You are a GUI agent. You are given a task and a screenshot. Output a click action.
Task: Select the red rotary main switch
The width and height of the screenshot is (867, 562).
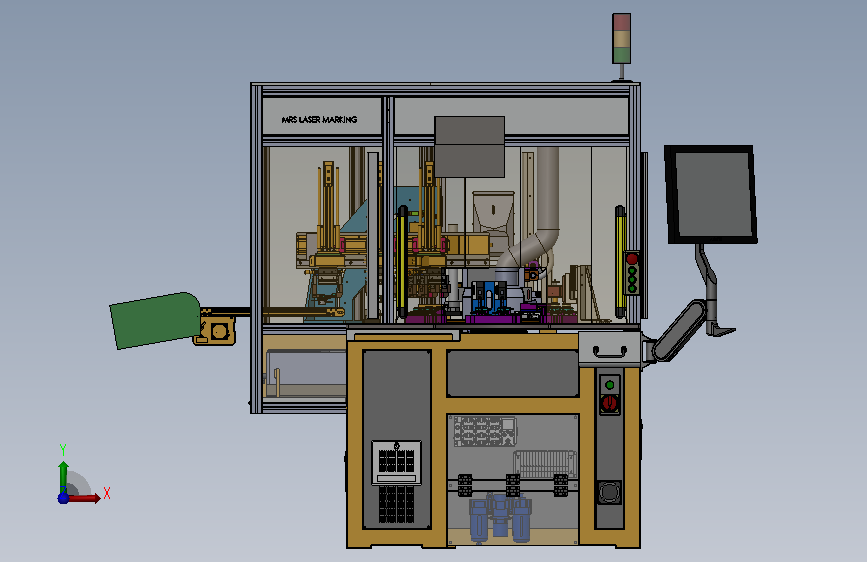(609, 403)
